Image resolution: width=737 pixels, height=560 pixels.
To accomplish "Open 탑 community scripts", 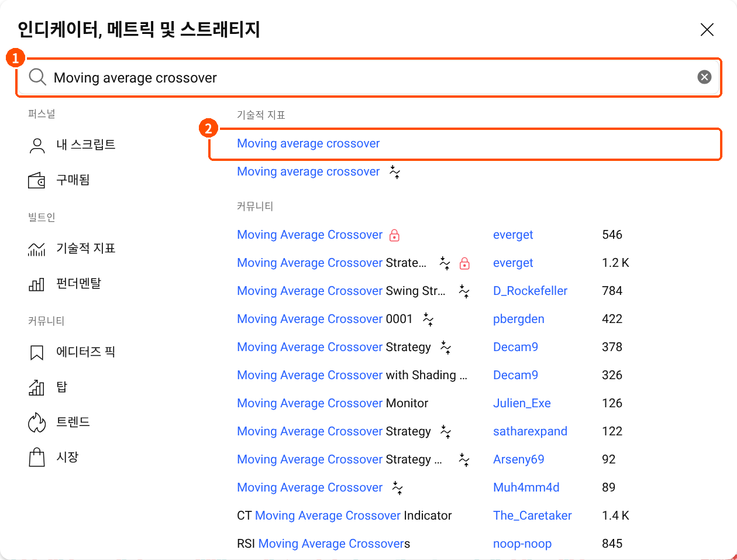I will tap(61, 387).
